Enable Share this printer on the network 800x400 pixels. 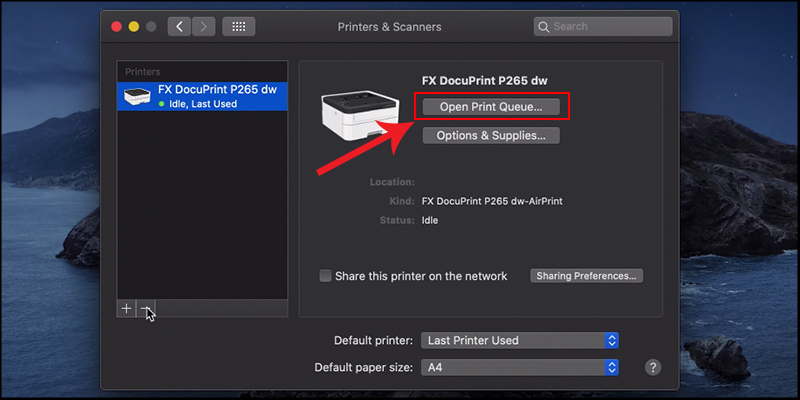[x=325, y=276]
